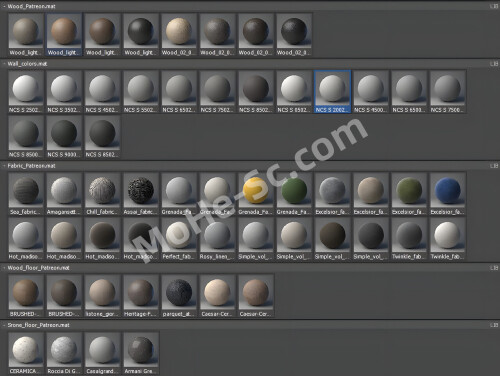Screen dimensions: 500x376
Task: Click the LIB tag on Stone_floor_Patreon.mat header
Action: 494,325
